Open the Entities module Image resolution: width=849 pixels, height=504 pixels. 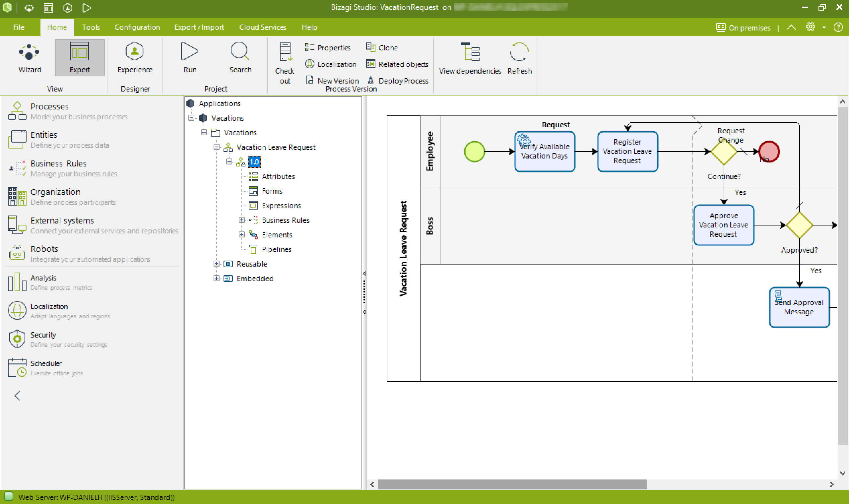[58, 140]
